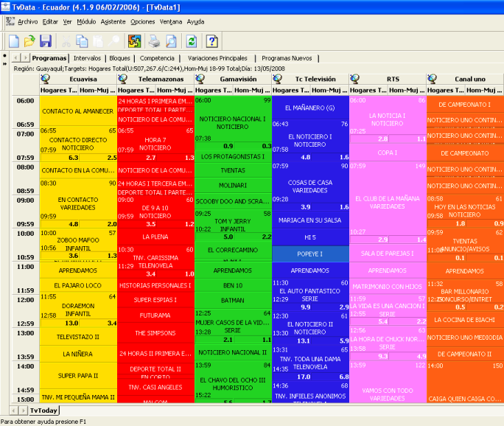Click the Teleamazonas column header
The image size is (504, 426).
(155, 79)
